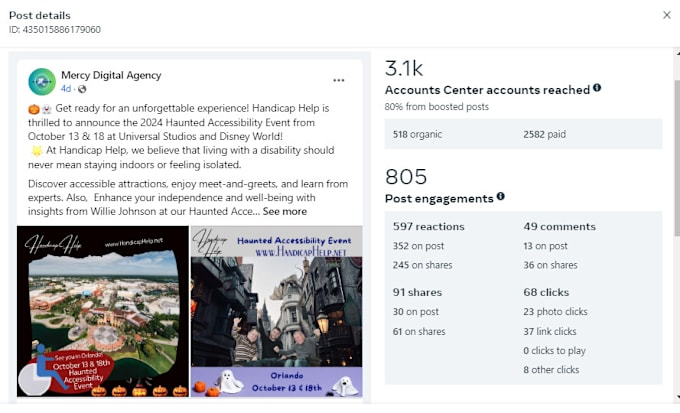This screenshot has height=413, width=680.
Task: Close the Post details dialog
Action: click(x=667, y=15)
